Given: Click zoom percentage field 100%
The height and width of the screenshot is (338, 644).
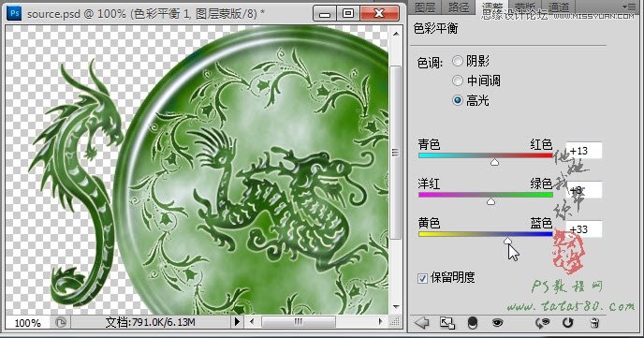Looking at the screenshot, I should click(x=27, y=322).
